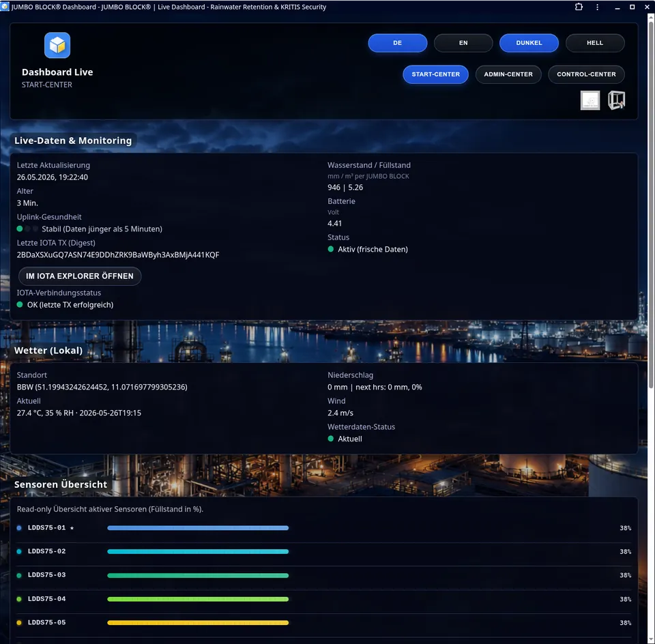Click the LDDS75-05 fill level bar

(x=198, y=622)
